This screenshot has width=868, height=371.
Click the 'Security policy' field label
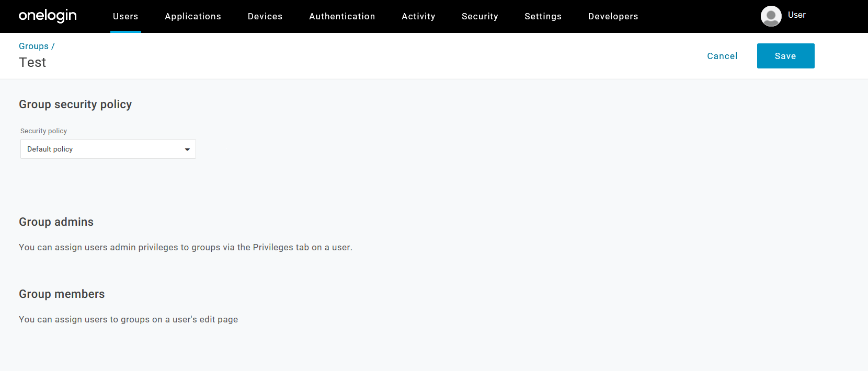[43, 131]
